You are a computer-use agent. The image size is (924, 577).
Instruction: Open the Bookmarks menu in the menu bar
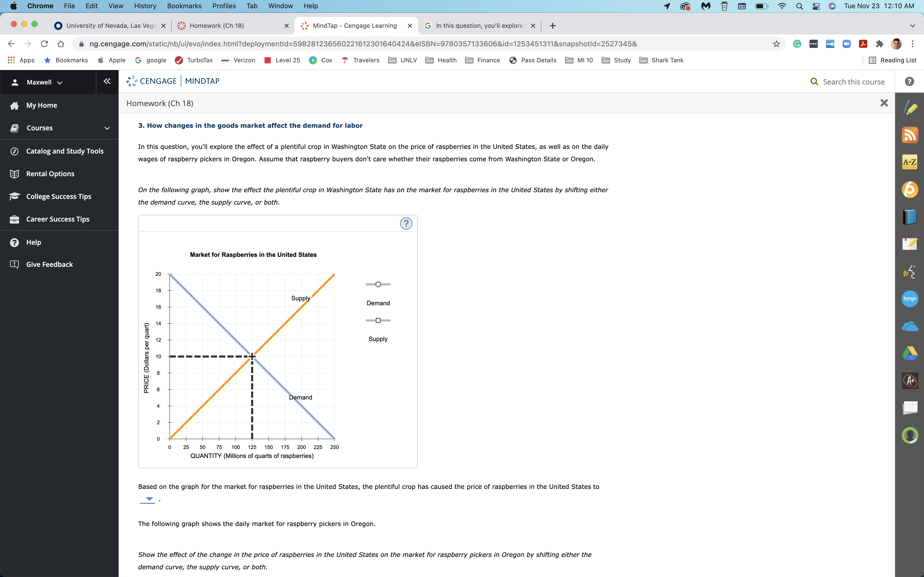pos(184,6)
